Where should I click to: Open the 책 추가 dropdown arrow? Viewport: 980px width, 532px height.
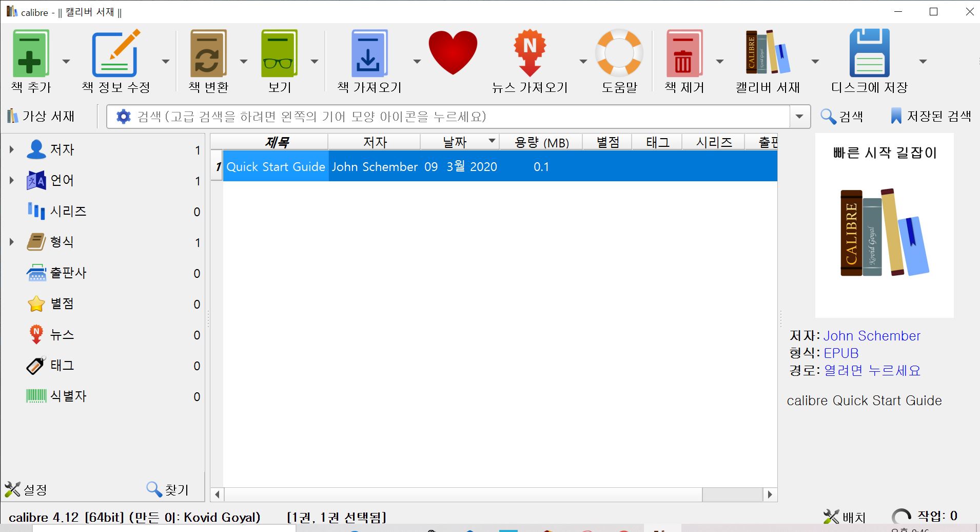coord(66,61)
